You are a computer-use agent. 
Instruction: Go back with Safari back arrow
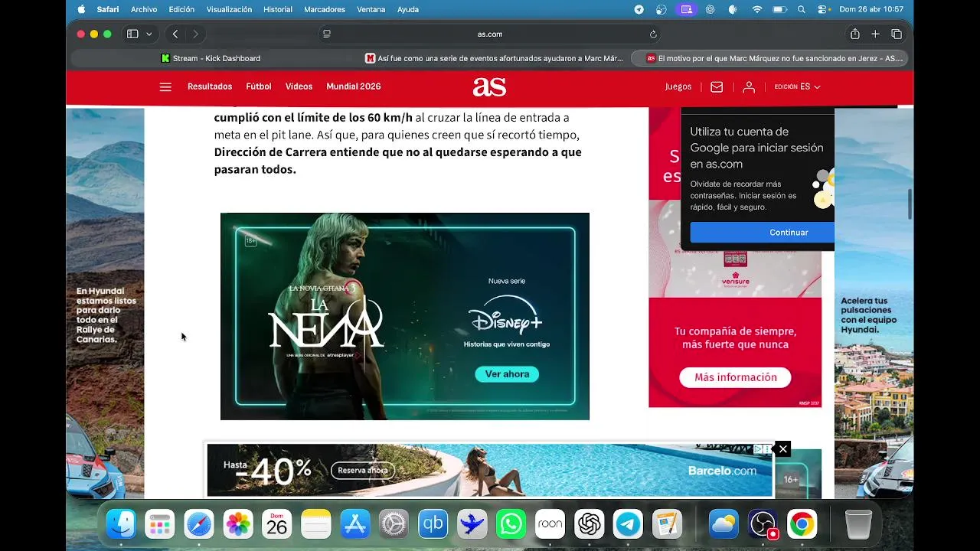175,34
